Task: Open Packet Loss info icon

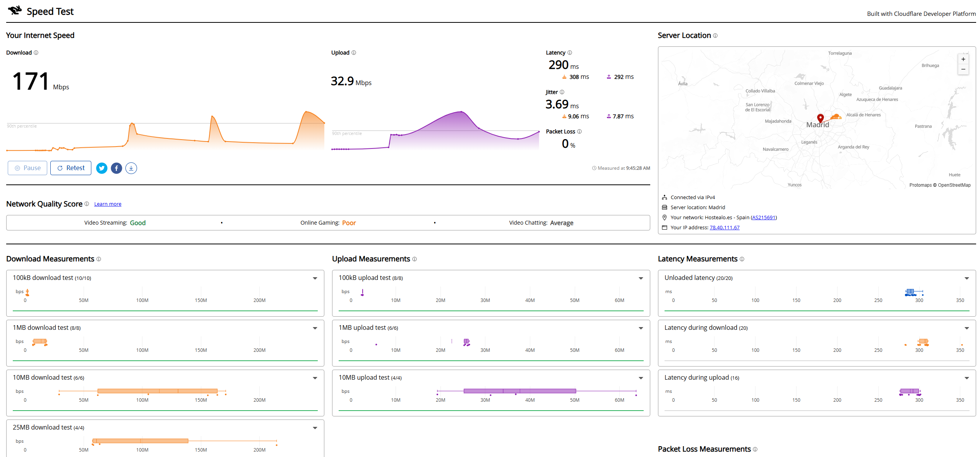Action: [x=579, y=131]
